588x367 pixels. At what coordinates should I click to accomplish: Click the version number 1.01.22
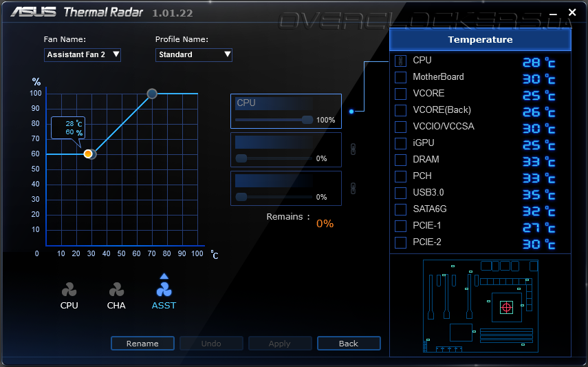[x=173, y=13]
